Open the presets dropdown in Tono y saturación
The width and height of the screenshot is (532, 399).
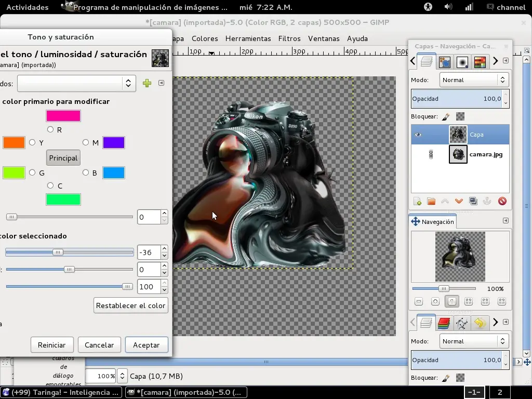click(76, 84)
